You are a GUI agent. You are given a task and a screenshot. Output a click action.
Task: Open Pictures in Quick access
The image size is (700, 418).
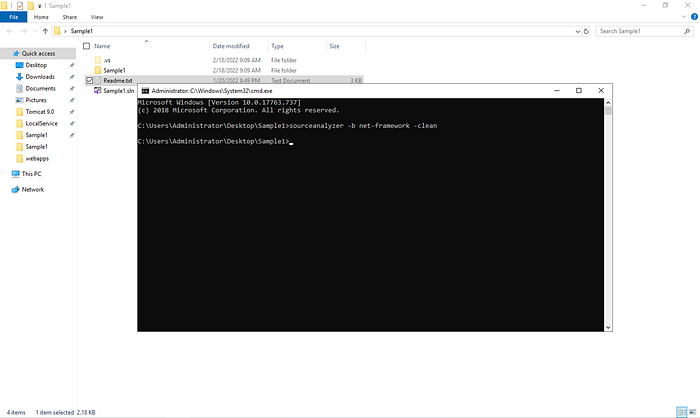pos(36,100)
